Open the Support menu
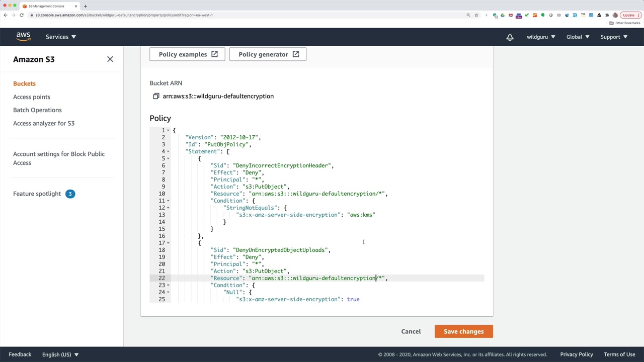Viewport: 644px width, 362px height. [614, 37]
